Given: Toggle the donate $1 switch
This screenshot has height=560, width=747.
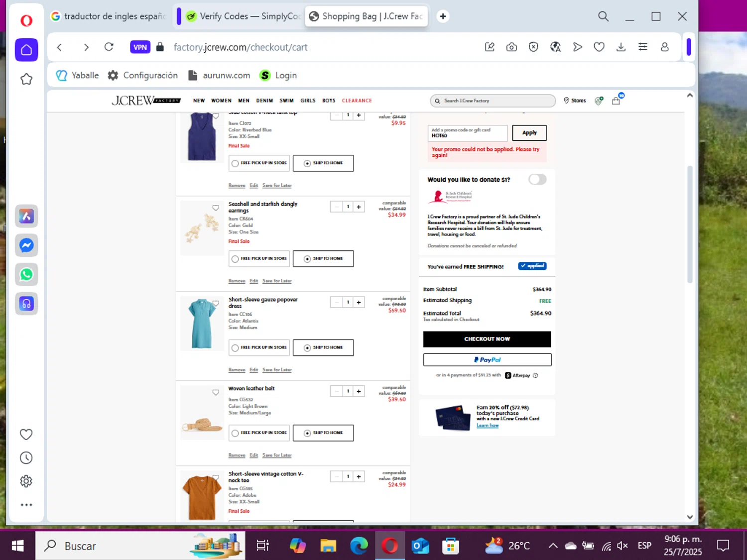Looking at the screenshot, I should pyautogui.click(x=537, y=179).
